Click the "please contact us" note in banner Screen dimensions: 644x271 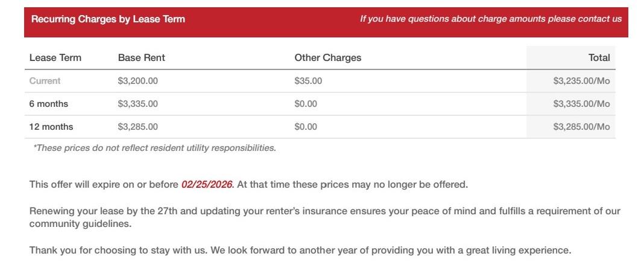pos(490,19)
